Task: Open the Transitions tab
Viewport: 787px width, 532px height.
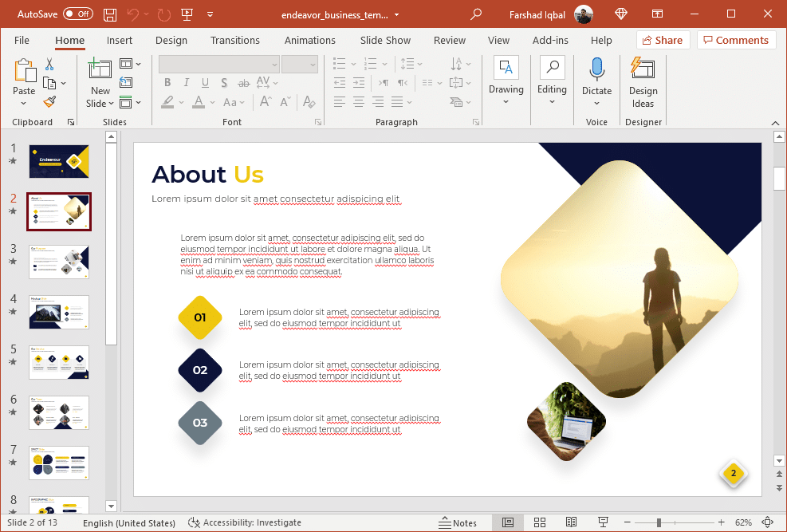Action: click(x=234, y=40)
